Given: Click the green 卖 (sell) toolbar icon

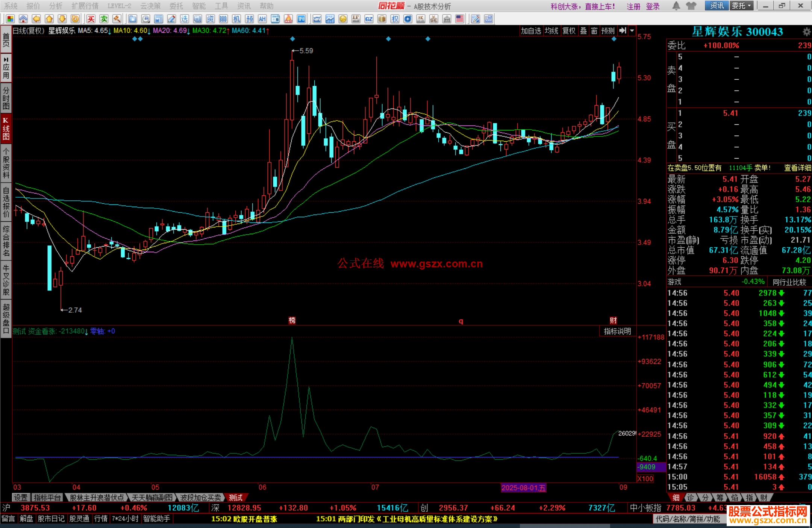Looking at the screenshot, I should [x=104, y=19].
